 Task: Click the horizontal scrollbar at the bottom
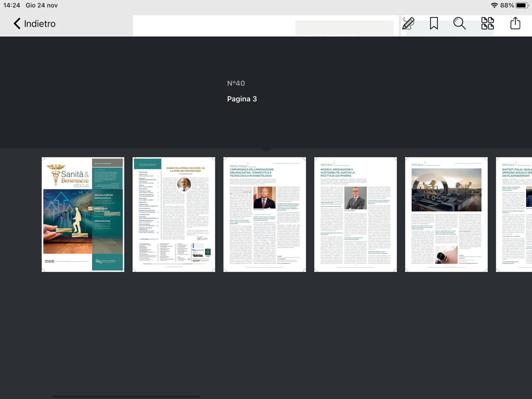[126, 396]
